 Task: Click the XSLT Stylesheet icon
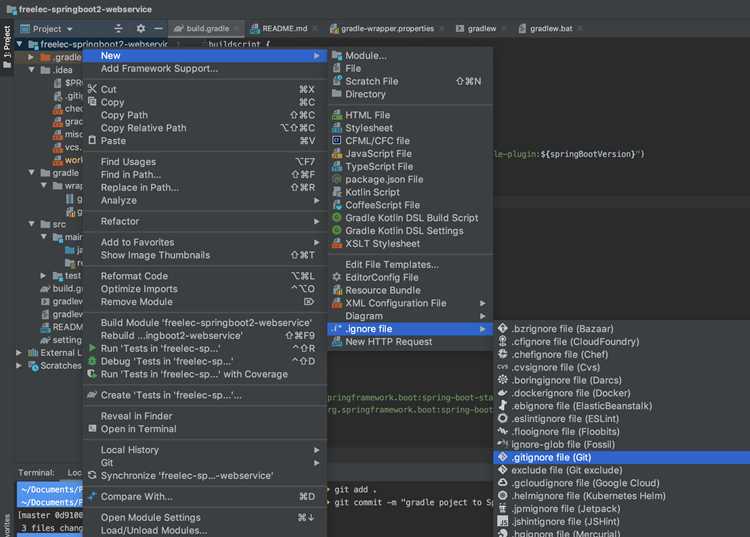tap(337, 243)
